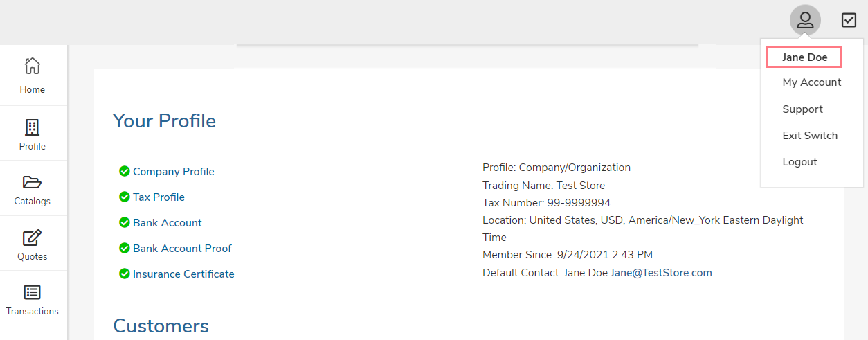Open Profile using building icon
This screenshot has width=868, height=340.
click(x=32, y=127)
